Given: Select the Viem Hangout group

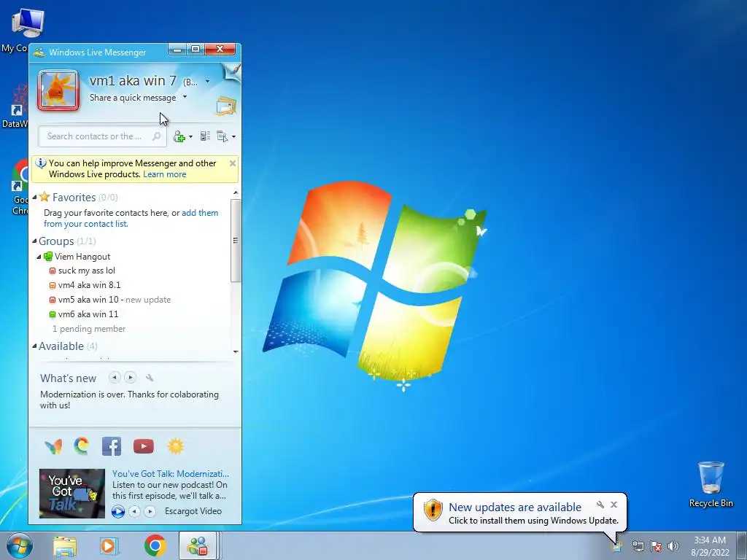Looking at the screenshot, I should pos(82,257).
